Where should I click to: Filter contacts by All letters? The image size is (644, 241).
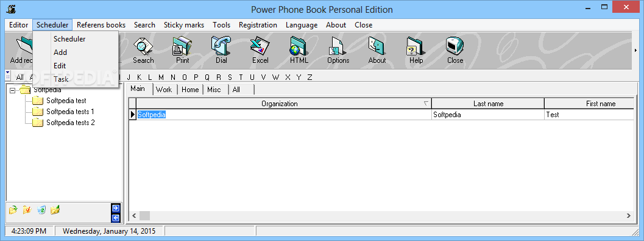(x=19, y=77)
